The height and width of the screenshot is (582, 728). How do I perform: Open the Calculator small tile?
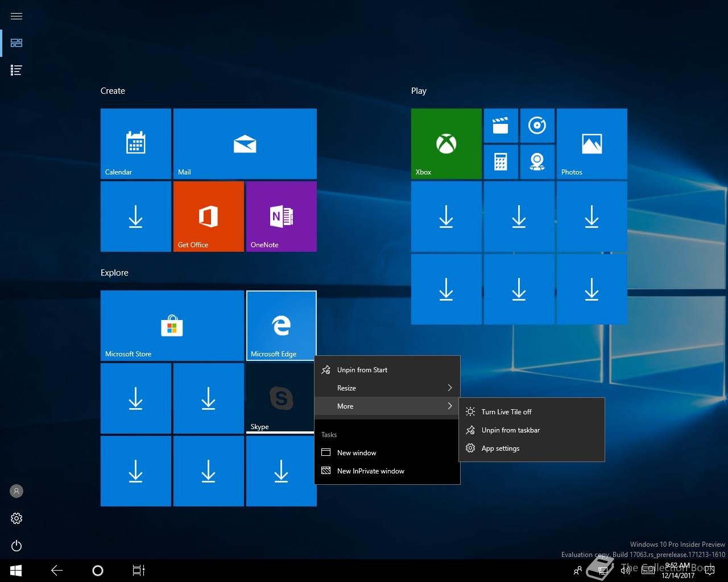tap(501, 162)
